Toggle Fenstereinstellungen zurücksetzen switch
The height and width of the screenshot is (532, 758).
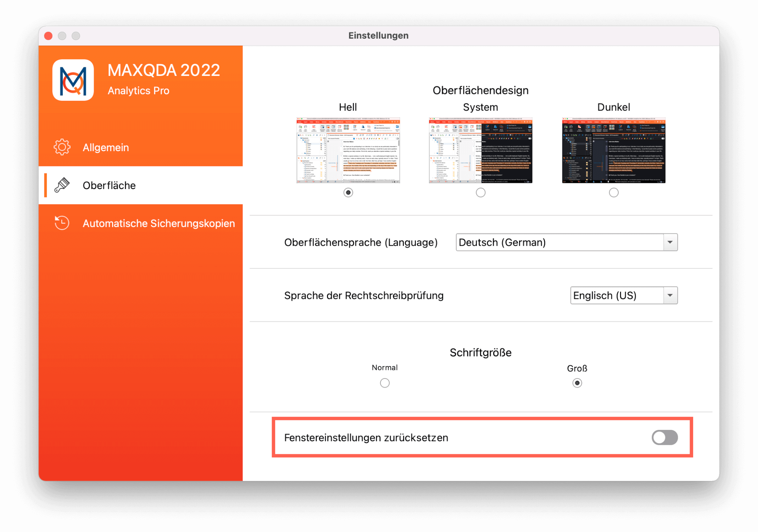[664, 438]
